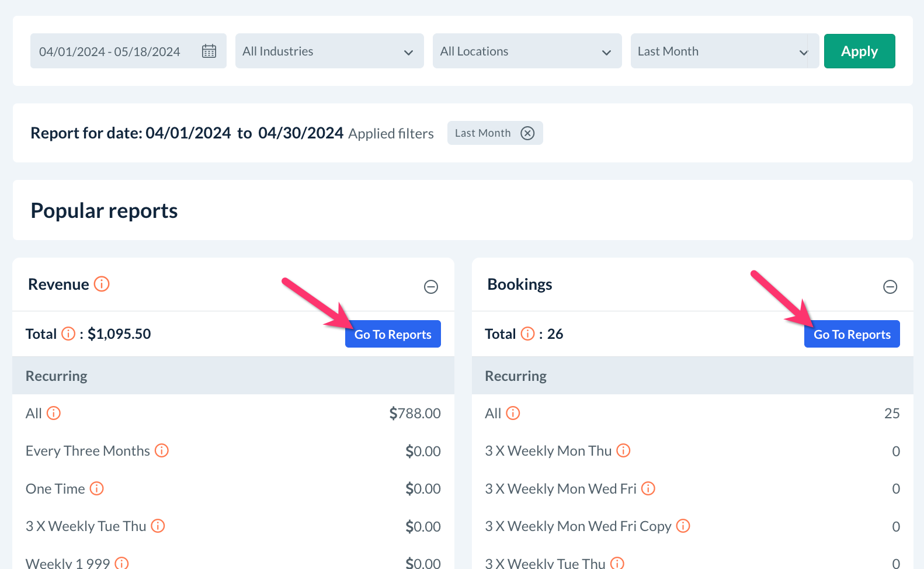Viewport: 924px width, 569px height.
Task: Click the Report for date text
Action: point(187,133)
